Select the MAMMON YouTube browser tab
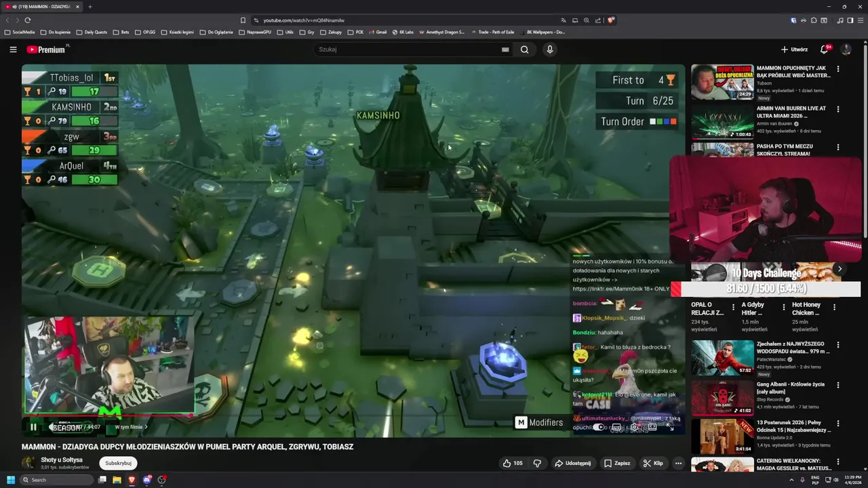Viewport: 868px width, 488px height. 42,7
